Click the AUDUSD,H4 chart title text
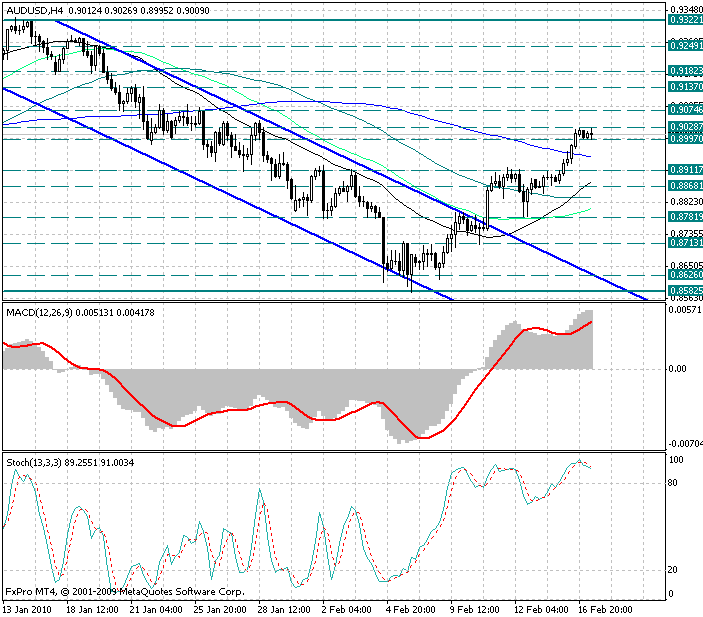 coord(35,10)
